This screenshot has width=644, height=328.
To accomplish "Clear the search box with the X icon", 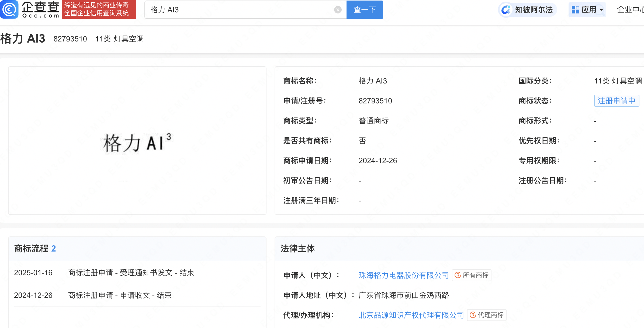I will tap(338, 10).
